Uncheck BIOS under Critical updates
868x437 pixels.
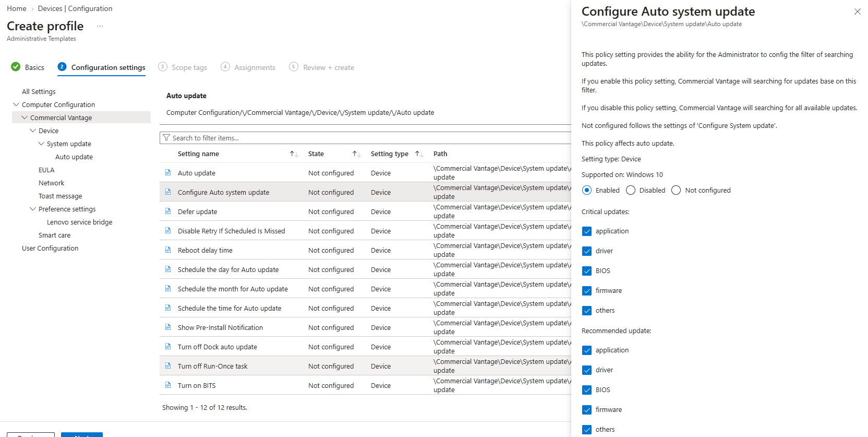pos(587,271)
